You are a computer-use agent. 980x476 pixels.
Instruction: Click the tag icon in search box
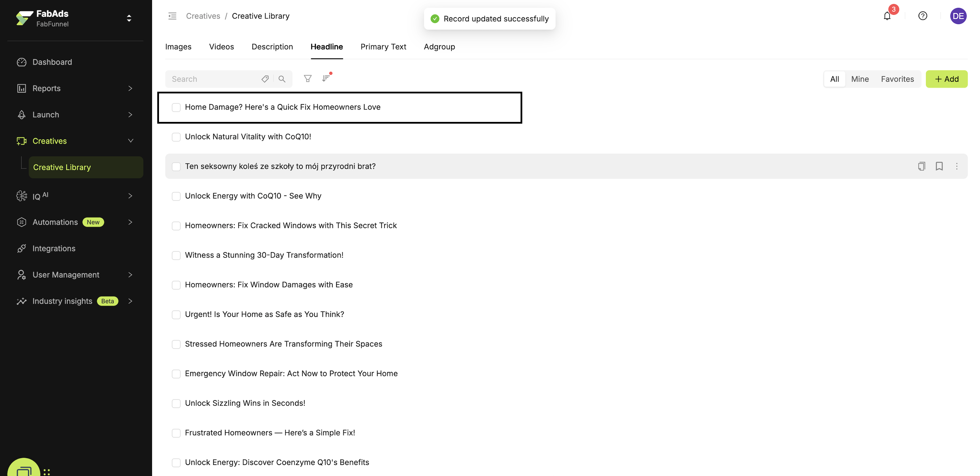(265, 79)
